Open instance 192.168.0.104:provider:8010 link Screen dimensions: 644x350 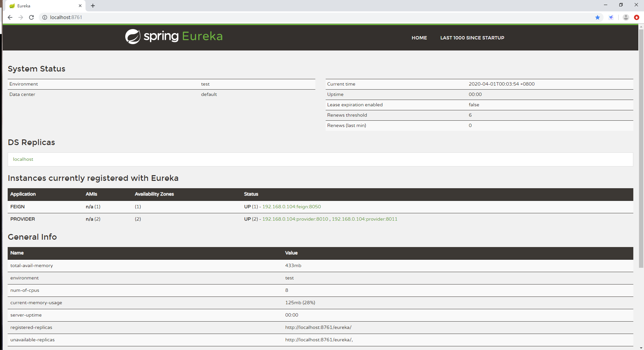click(295, 219)
